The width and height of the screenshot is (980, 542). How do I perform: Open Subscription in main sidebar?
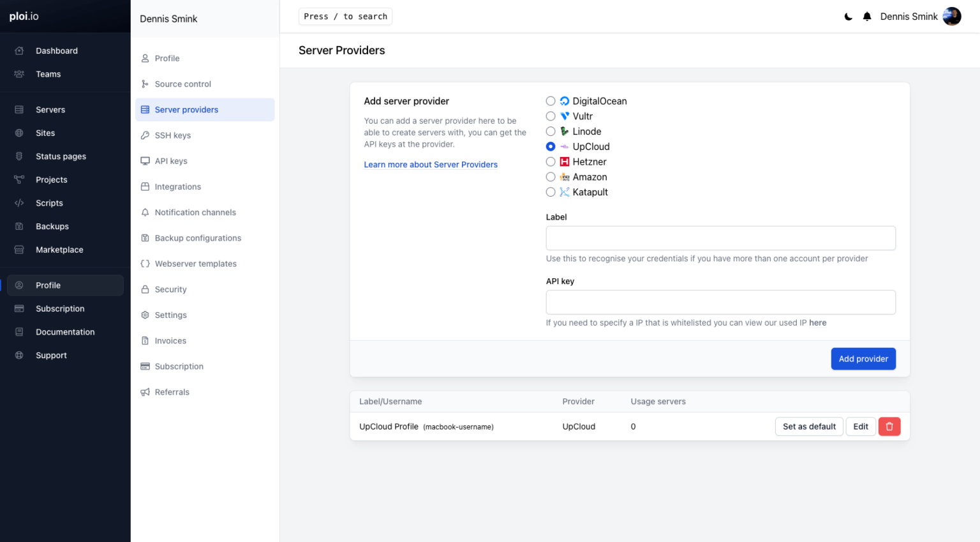(x=65, y=308)
